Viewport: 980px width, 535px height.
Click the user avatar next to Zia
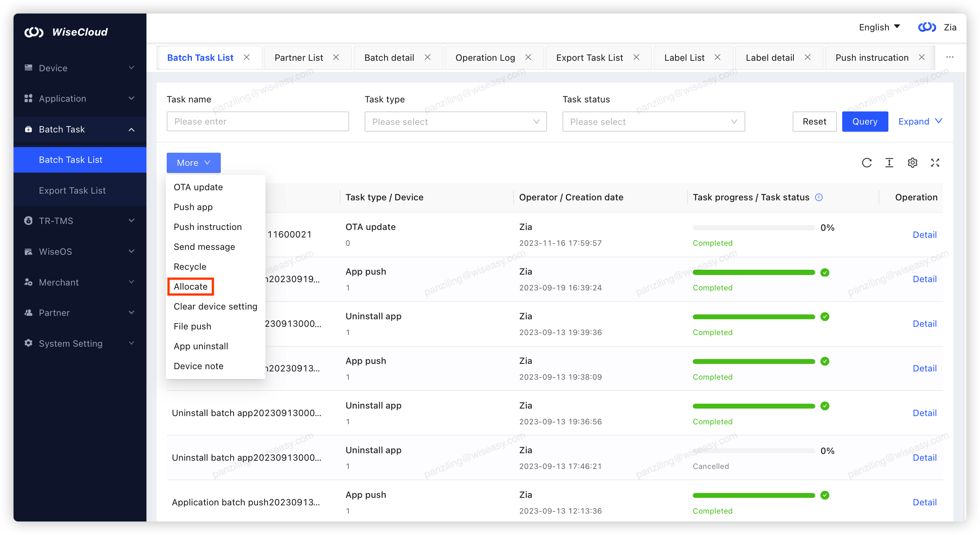[x=927, y=27]
